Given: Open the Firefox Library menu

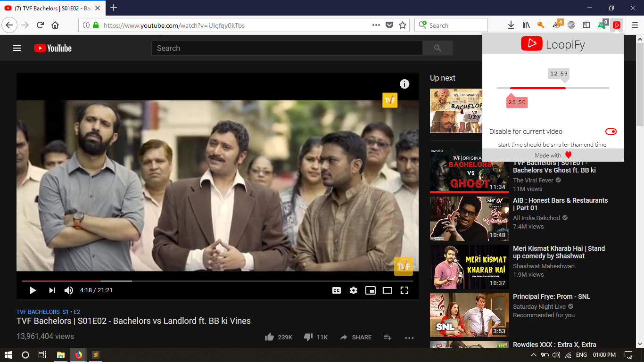Looking at the screenshot, I should pos(526,25).
